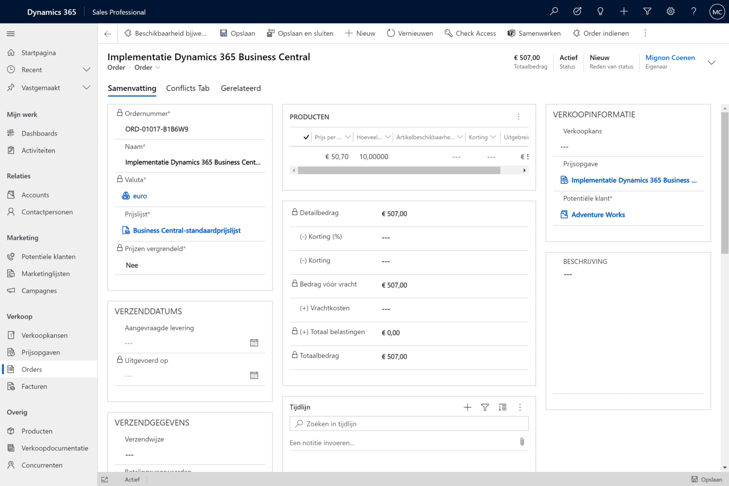
Task: Click the form vertical scrollbar
Action: coord(724,181)
